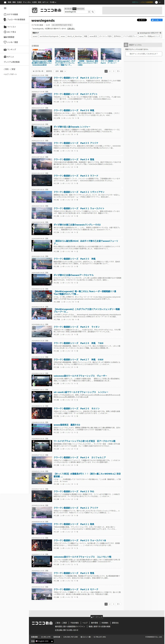Select the マイリスト search tab
This screenshot has width=165, height=644.
tap(80, 8)
